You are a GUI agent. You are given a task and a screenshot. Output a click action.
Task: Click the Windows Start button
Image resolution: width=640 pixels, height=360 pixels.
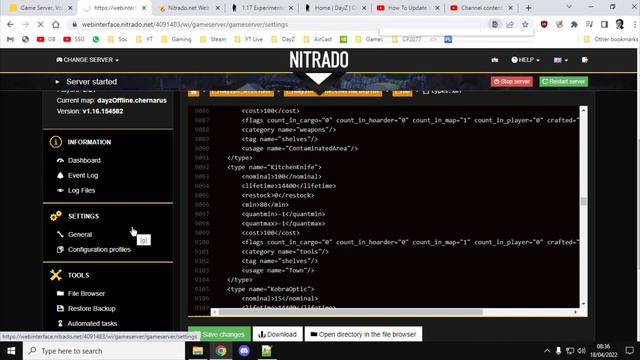click(x=11, y=351)
